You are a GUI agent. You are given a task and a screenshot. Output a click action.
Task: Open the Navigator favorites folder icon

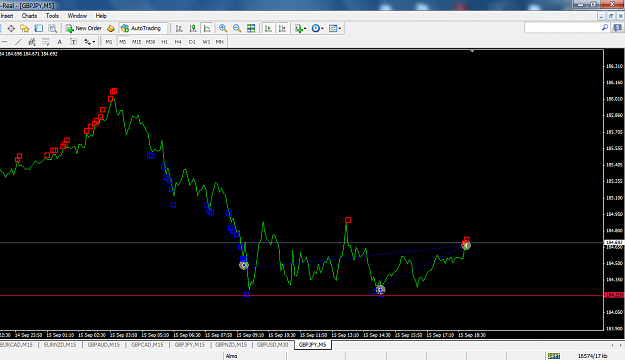coord(25,28)
